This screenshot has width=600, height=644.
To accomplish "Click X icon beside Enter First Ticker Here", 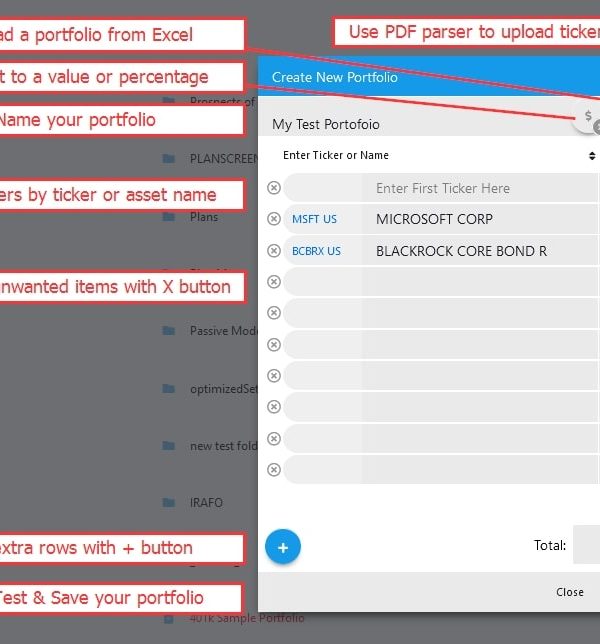I will 274,188.
